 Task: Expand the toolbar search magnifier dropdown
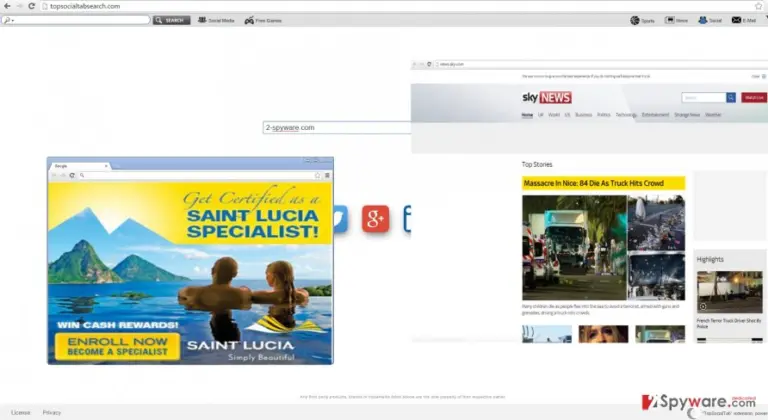tap(9, 20)
